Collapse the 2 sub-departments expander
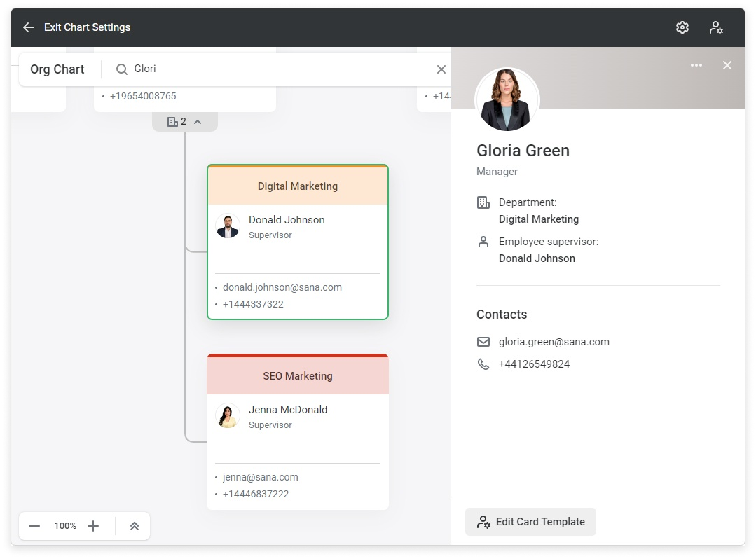The height and width of the screenshot is (559, 756). coord(185,122)
